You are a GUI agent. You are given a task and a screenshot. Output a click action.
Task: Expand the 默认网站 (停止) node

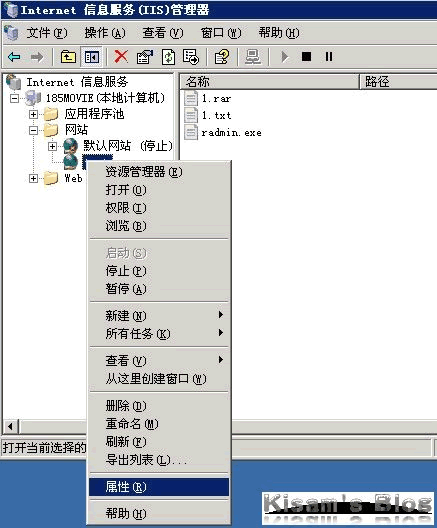(x=52, y=146)
